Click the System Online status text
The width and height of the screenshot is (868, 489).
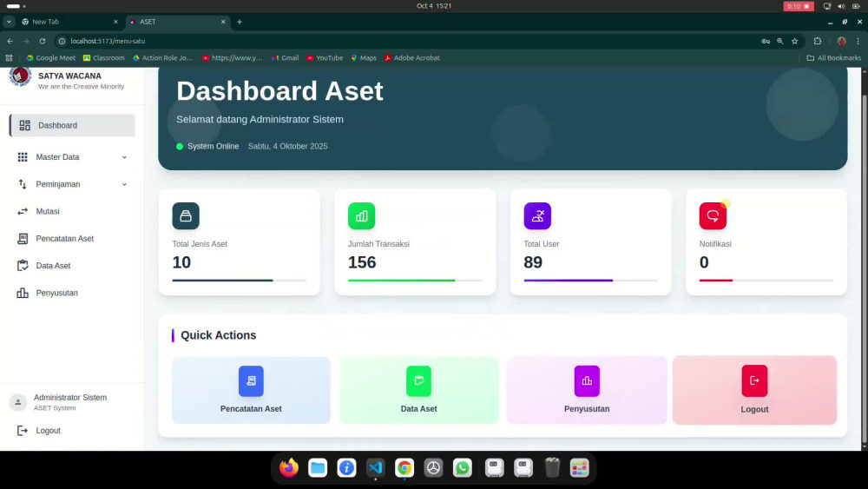click(214, 146)
